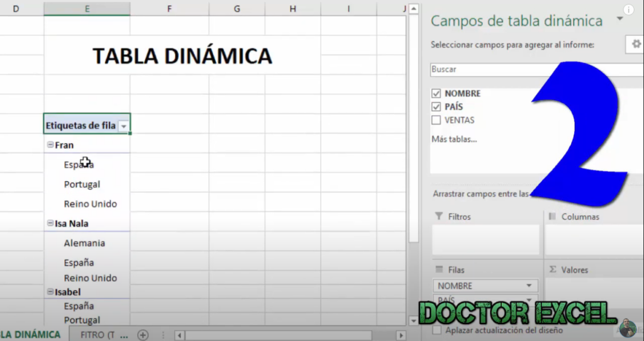Click horizontal scrollbar left arrow
The height and width of the screenshot is (341, 644).
179,335
